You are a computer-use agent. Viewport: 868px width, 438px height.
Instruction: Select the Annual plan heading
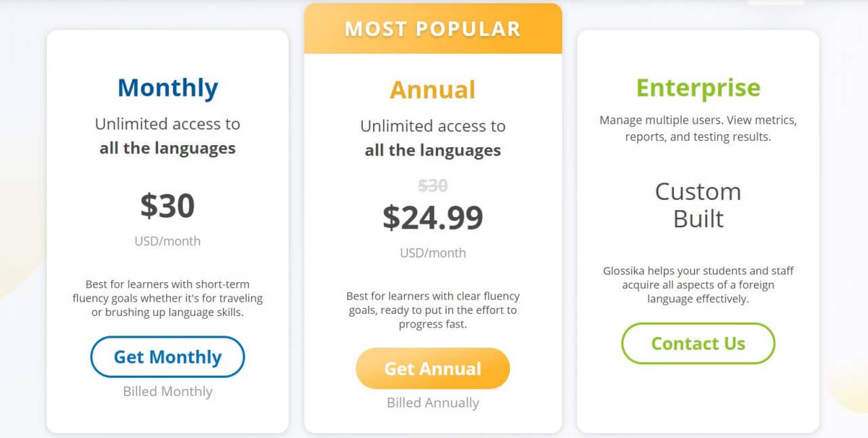(x=433, y=89)
